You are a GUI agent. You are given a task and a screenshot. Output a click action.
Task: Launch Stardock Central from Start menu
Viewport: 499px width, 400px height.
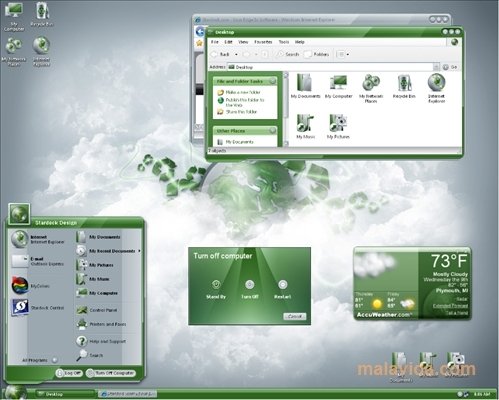click(37, 307)
